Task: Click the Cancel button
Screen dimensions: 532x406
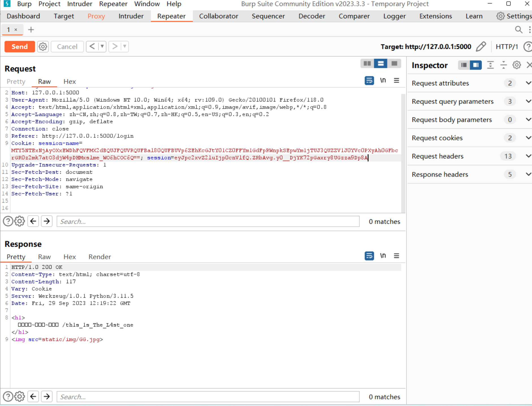Action: (x=67, y=46)
